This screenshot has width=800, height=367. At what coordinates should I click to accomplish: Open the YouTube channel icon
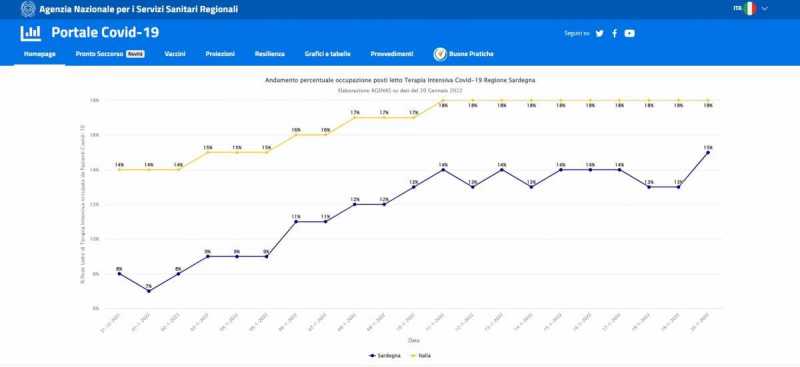click(x=630, y=33)
